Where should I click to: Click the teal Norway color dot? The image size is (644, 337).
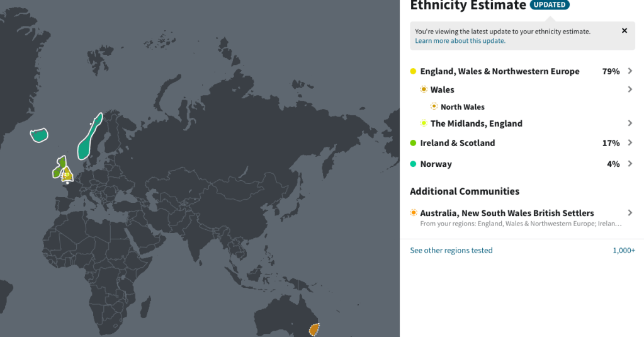point(413,164)
